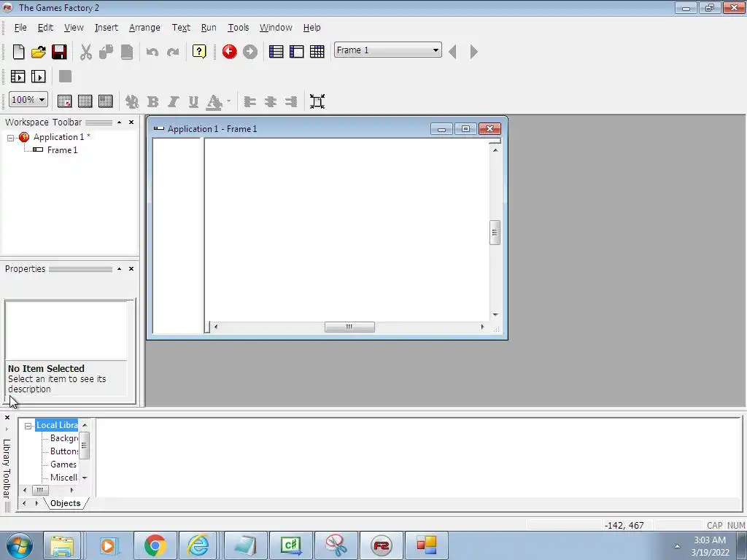Viewport: 747px width, 560px height.
Task: Click the center frame icon in toolbar
Action: 317,101
